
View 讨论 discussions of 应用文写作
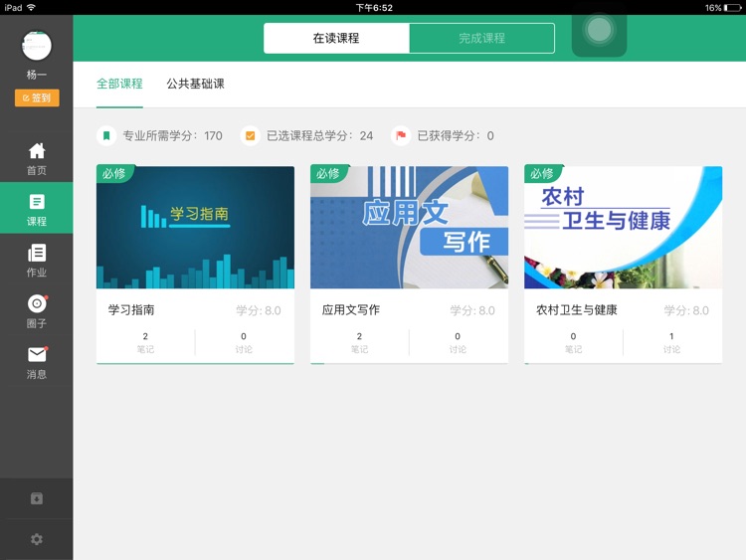[x=458, y=342]
